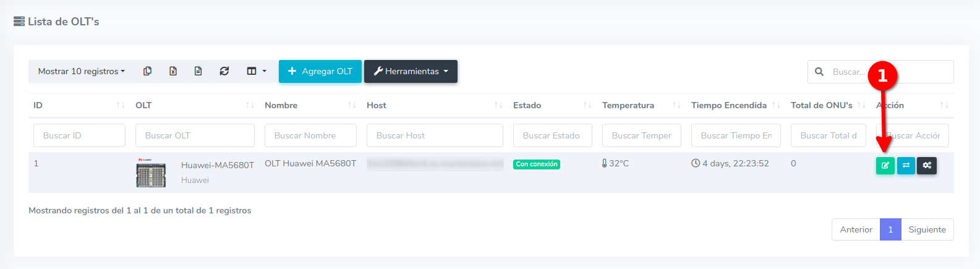Focus the Buscar Nombre filter field
This screenshot has width=980, height=269.
[310, 135]
